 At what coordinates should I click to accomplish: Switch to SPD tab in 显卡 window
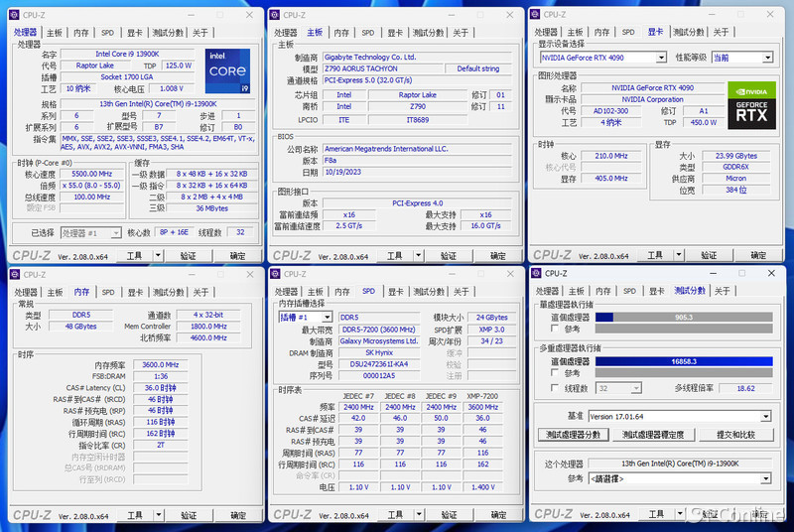pyautogui.click(x=628, y=33)
